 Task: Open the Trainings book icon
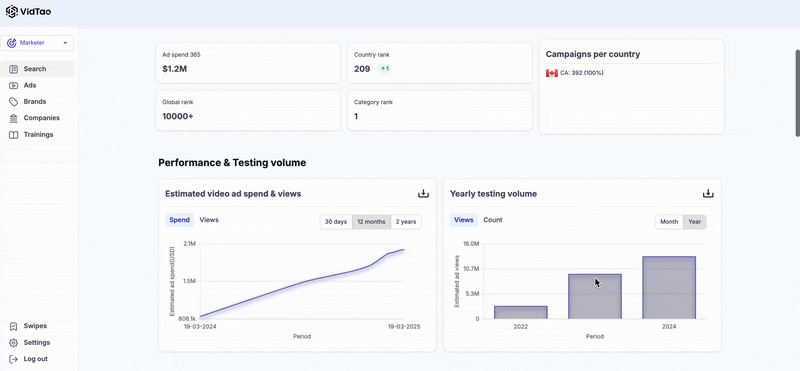[x=14, y=135]
